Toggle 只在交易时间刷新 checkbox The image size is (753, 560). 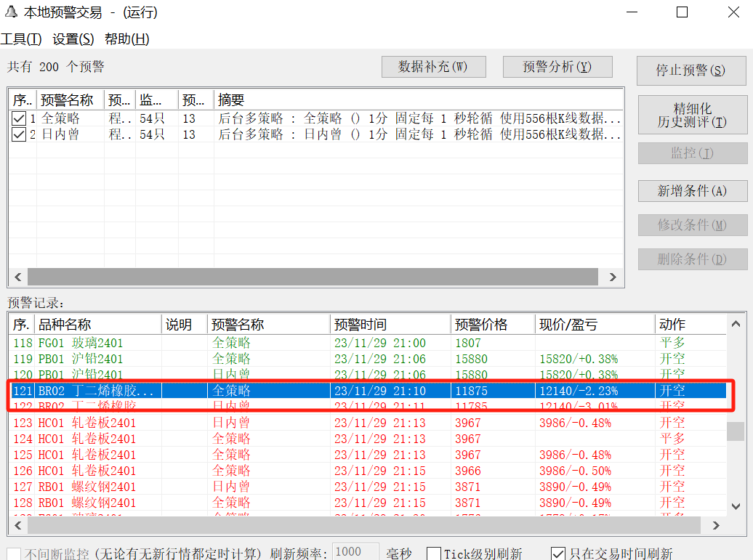point(558,553)
